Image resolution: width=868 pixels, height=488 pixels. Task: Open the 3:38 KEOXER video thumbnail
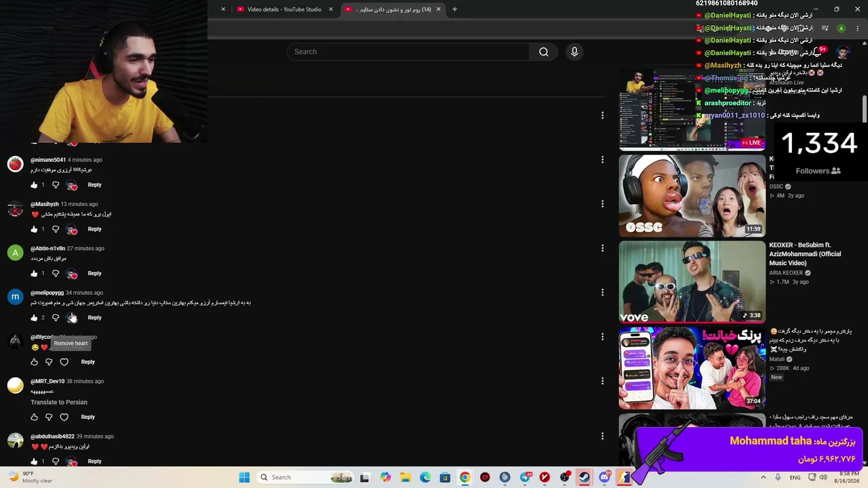pos(692,282)
